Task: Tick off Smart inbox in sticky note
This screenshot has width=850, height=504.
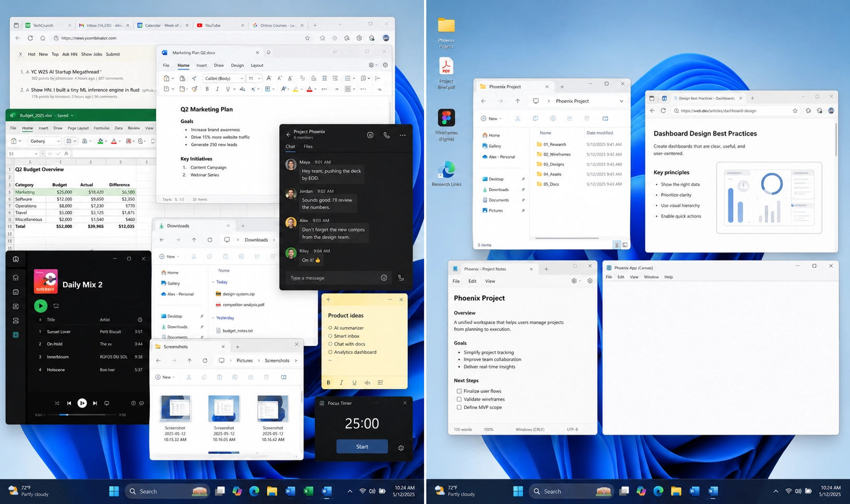Action: [x=330, y=336]
